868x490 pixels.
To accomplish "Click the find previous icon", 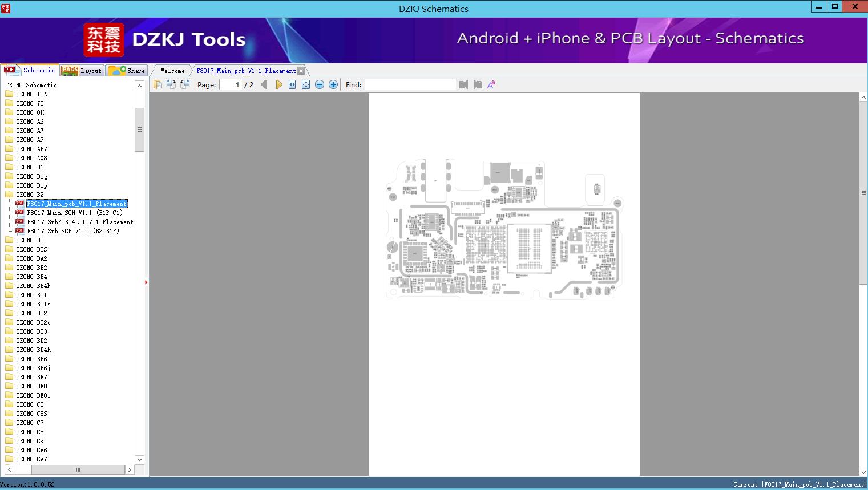I will (x=463, y=84).
